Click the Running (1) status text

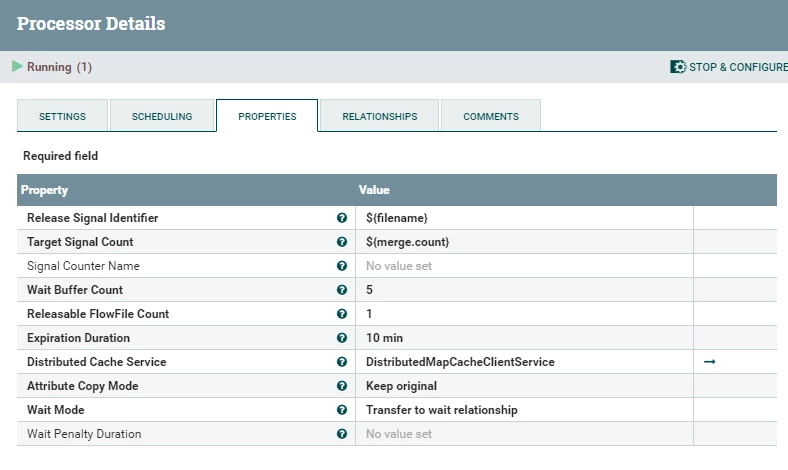point(59,67)
